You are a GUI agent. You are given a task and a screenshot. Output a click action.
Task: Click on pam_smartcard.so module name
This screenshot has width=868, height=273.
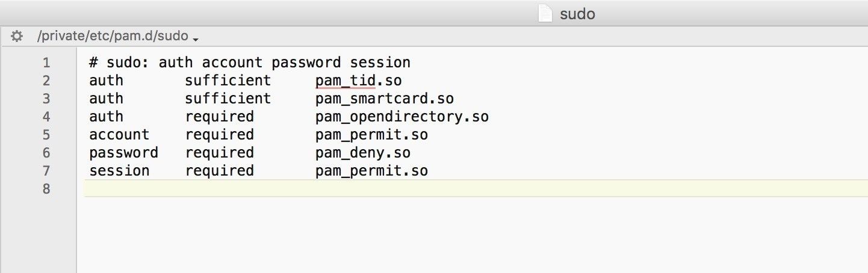384,99
